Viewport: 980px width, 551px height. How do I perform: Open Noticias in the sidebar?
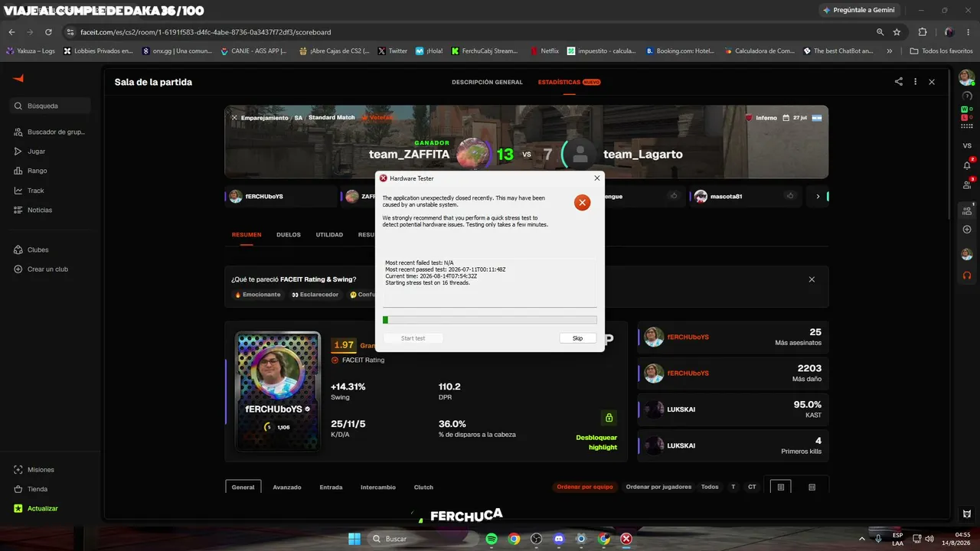point(33,210)
